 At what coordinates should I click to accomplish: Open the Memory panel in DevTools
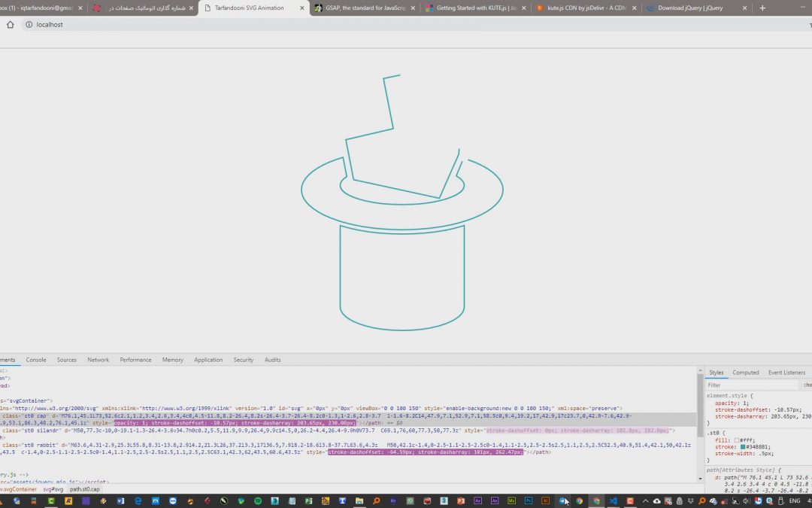point(172,360)
